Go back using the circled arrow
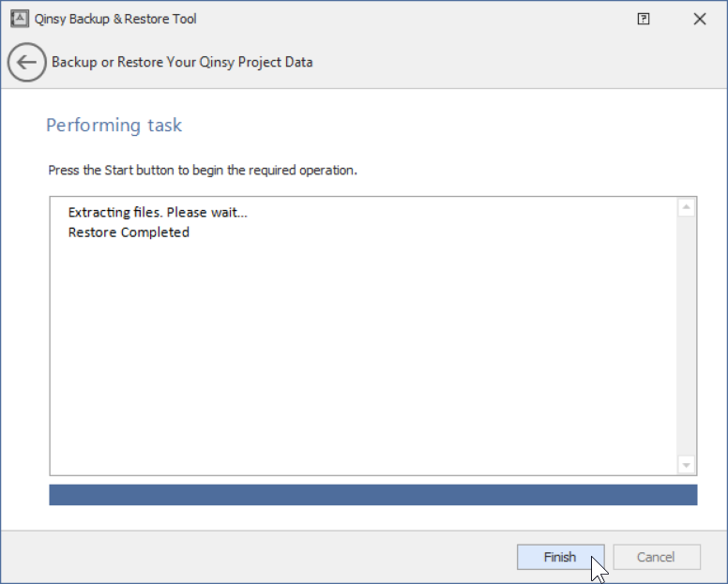 26,63
